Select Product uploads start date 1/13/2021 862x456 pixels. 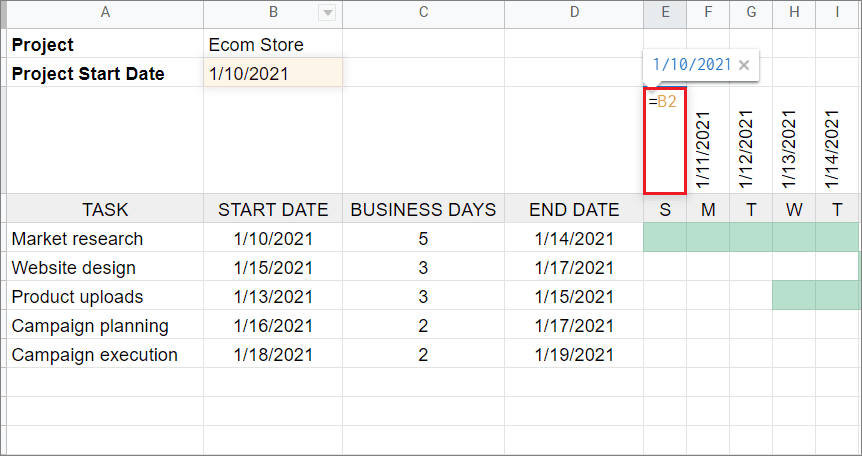tap(273, 296)
